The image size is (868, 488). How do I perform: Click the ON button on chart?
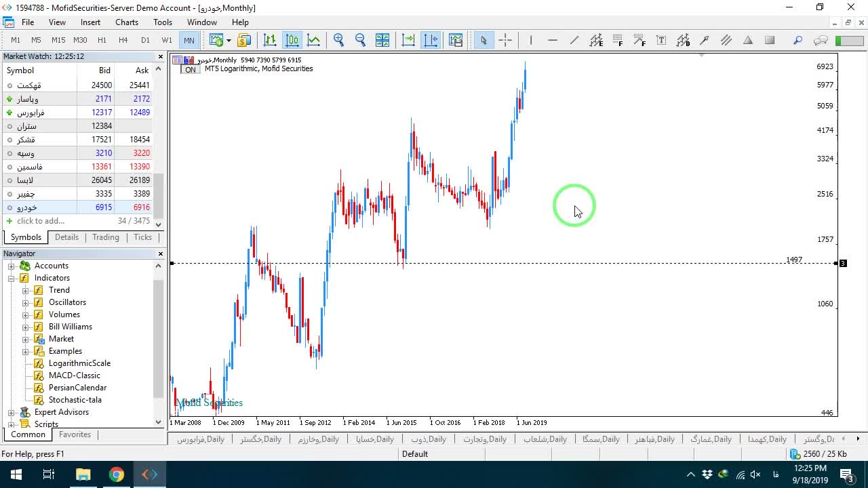click(x=191, y=70)
